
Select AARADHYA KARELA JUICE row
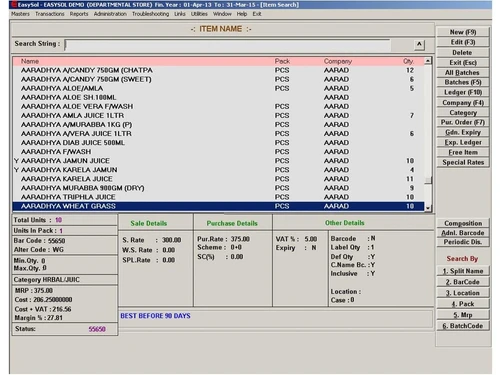[218, 179]
